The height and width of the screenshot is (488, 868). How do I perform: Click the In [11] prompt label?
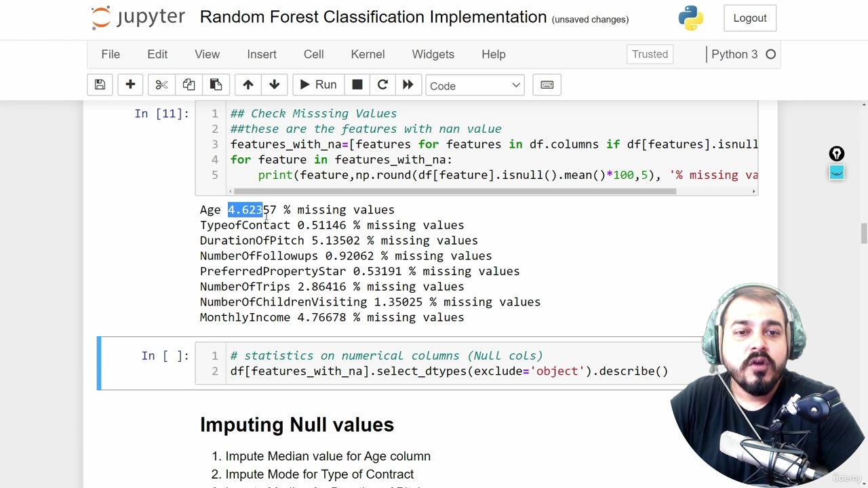[162, 113]
